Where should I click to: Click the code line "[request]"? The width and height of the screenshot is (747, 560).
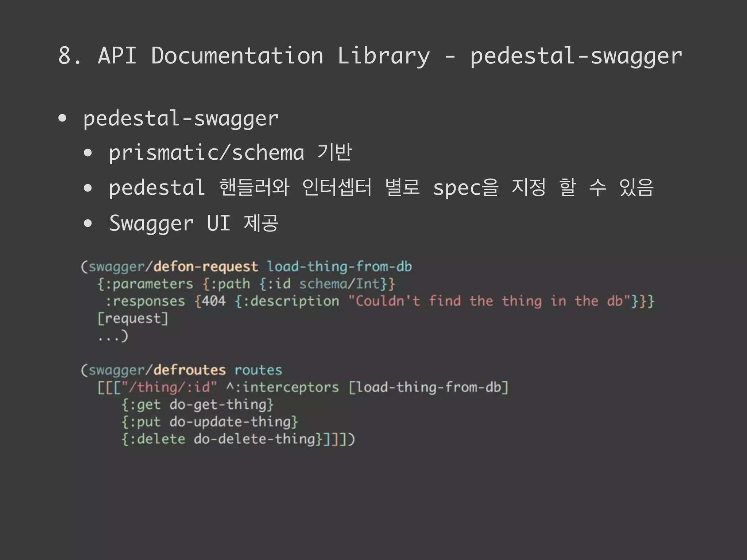point(133,318)
